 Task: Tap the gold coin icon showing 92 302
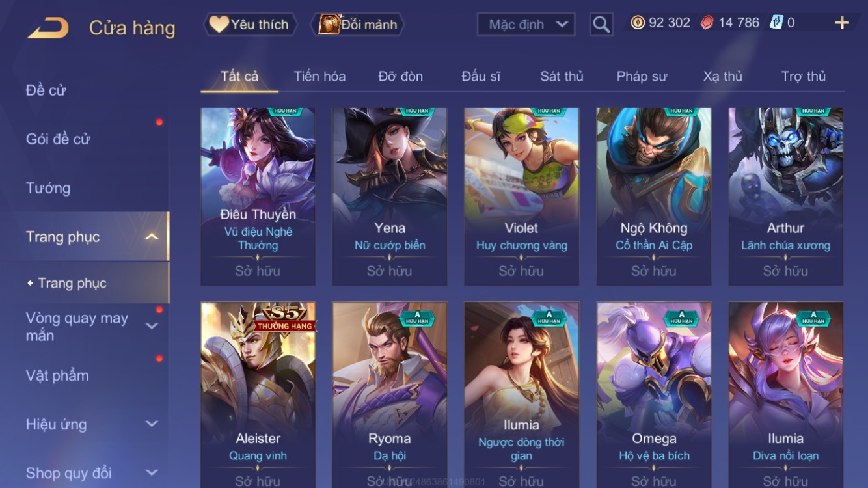[638, 23]
